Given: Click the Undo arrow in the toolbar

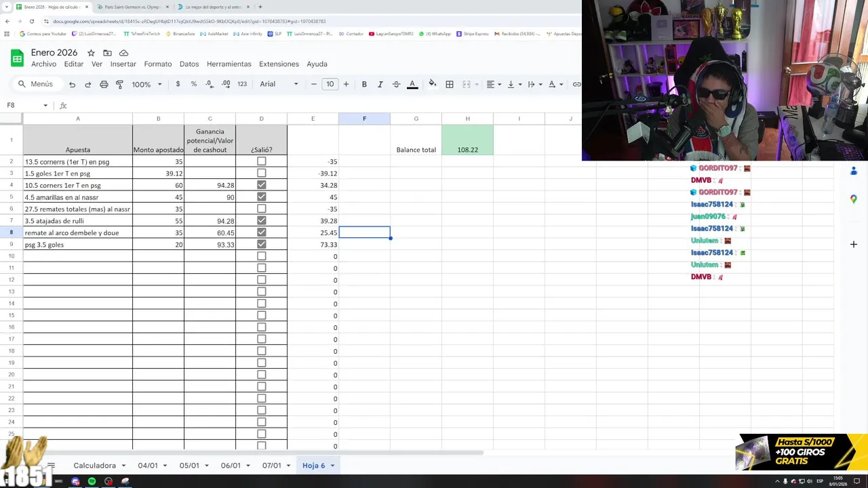Looking at the screenshot, I should click(72, 84).
